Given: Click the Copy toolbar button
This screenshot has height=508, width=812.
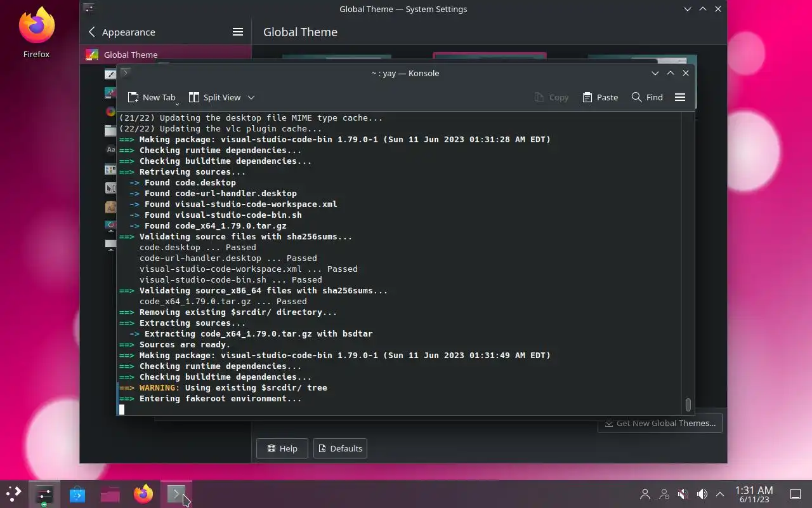Looking at the screenshot, I should [x=551, y=97].
